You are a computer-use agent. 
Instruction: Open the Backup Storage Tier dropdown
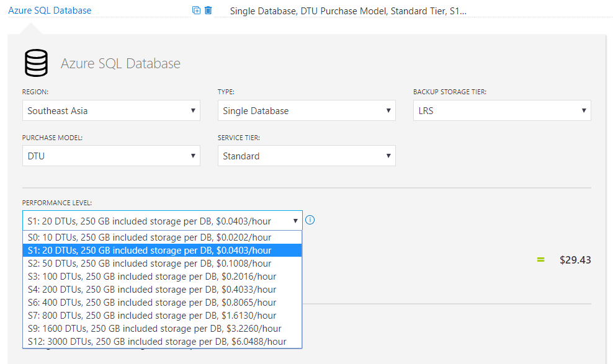tap(502, 110)
